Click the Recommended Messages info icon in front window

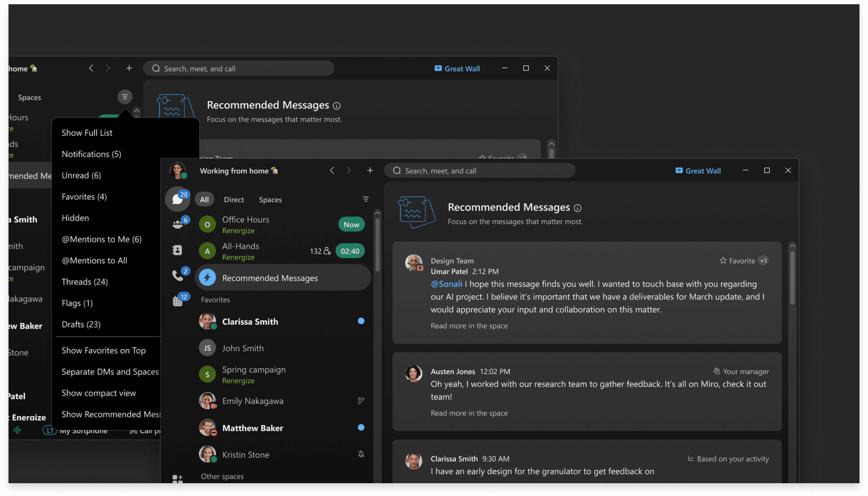pyautogui.click(x=577, y=208)
